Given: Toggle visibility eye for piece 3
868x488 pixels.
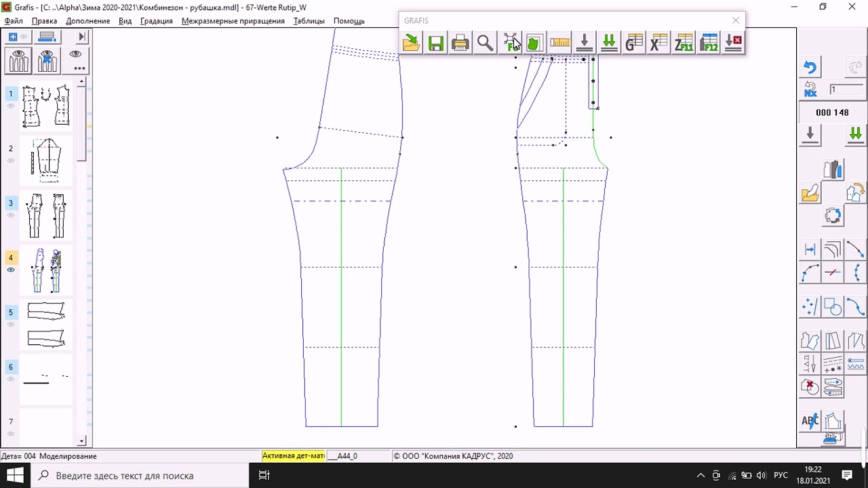Looking at the screenshot, I should 11,216.
